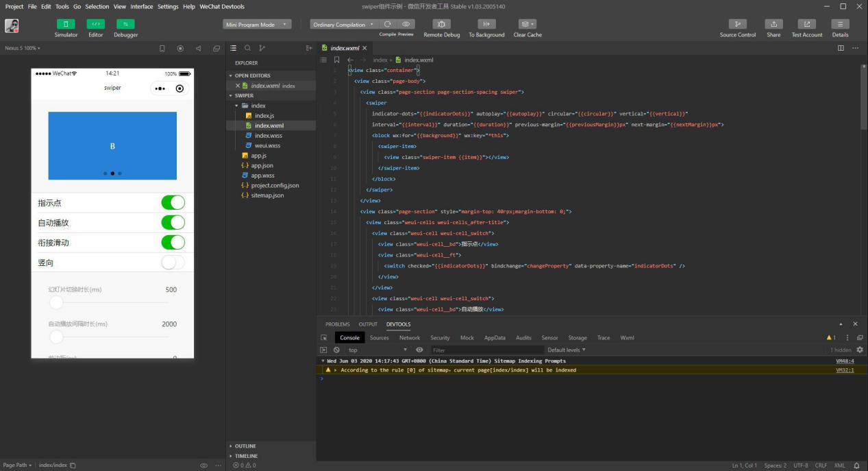
Task: Open the Settings menu
Action: 168,7
